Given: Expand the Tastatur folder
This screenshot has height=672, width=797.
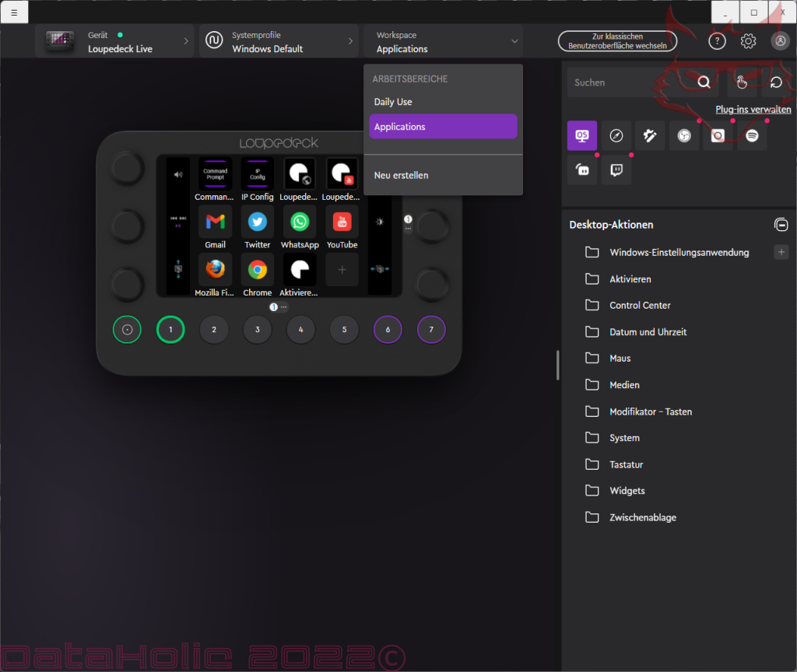Looking at the screenshot, I should tap(613, 464).
